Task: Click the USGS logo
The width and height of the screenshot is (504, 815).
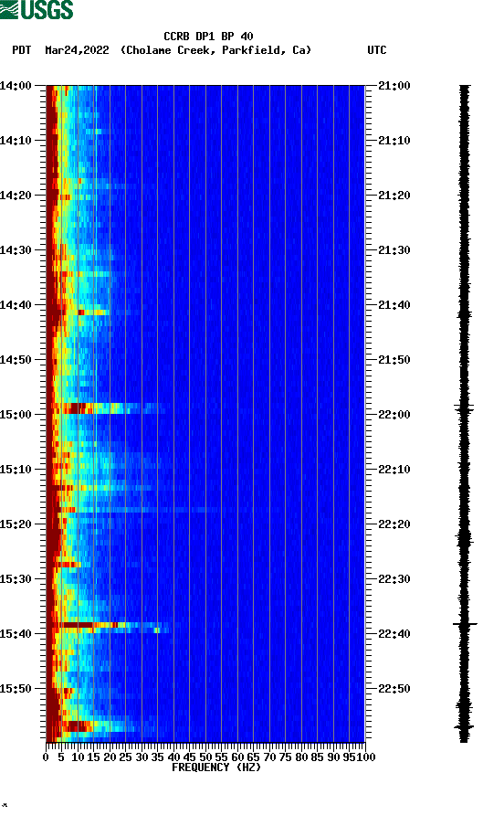Action: click(37, 10)
